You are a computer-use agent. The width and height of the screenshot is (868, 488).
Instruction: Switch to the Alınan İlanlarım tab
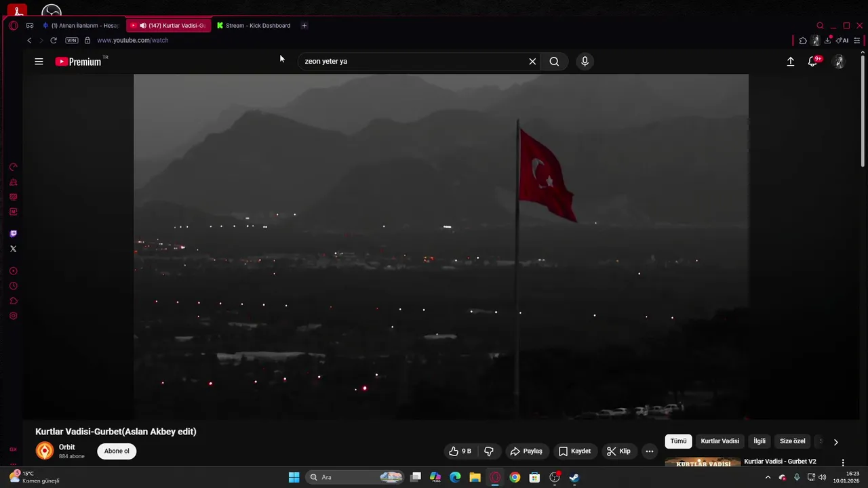coord(80,26)
